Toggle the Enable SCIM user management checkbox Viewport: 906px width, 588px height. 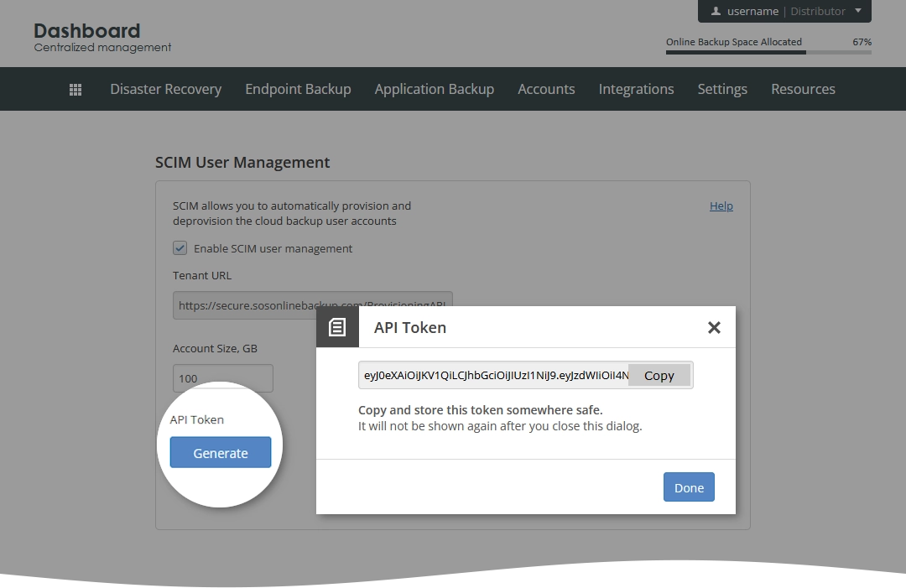click(180, 248)
